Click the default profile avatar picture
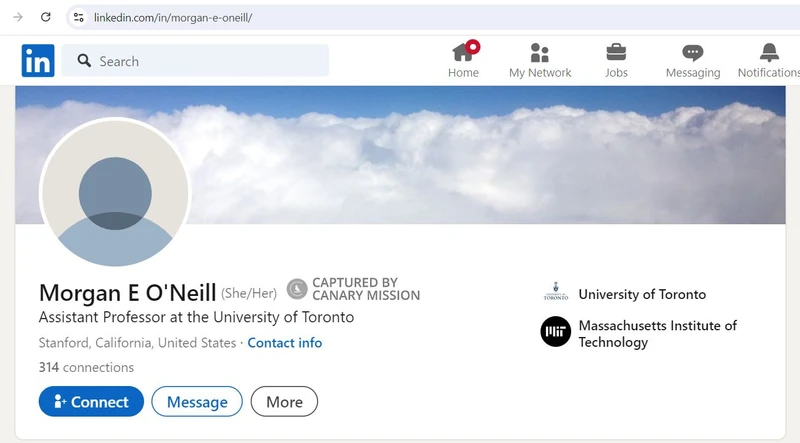Screen dimensions: 800x443 115,192
